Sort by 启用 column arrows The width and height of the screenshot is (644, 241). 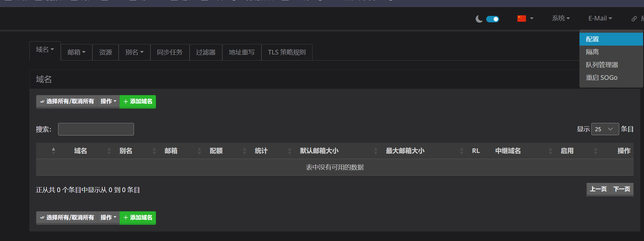tap(595, 151)
